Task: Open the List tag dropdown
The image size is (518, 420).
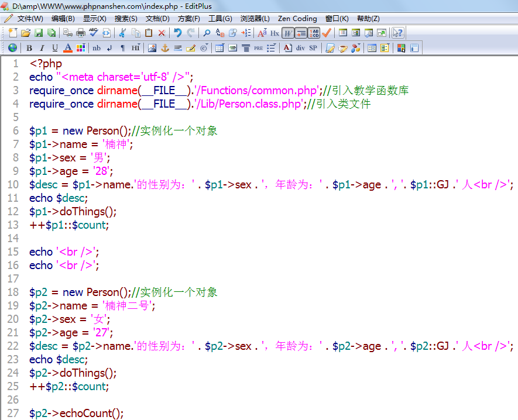Action: 271,48
